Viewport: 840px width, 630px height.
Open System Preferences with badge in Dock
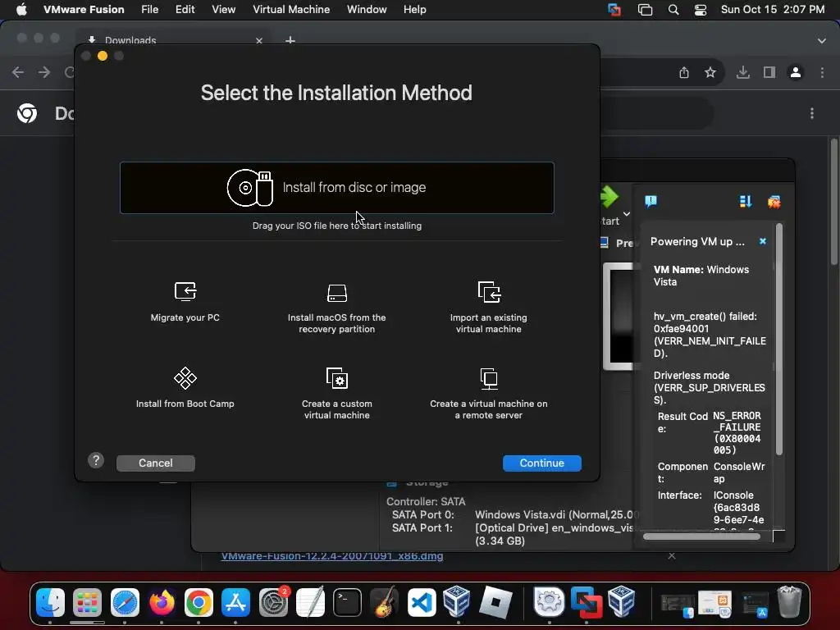pyautogui.click(x=273, y=603)
